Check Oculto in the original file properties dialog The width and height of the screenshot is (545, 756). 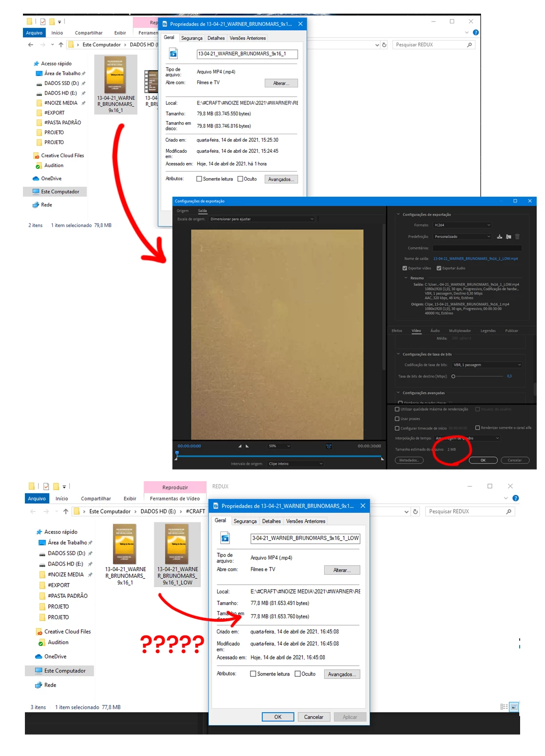240,179
